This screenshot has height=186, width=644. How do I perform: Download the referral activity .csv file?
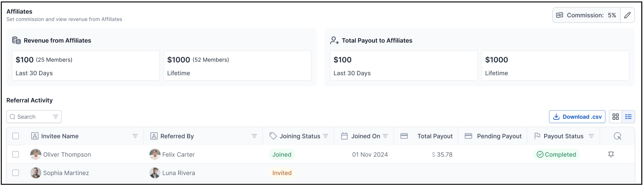[x=577, y=117]
